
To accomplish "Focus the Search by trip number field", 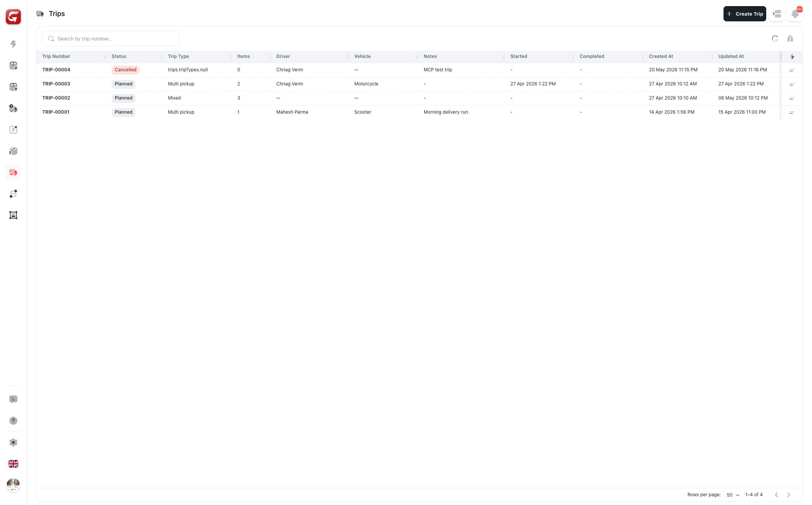I will point(111,39).
